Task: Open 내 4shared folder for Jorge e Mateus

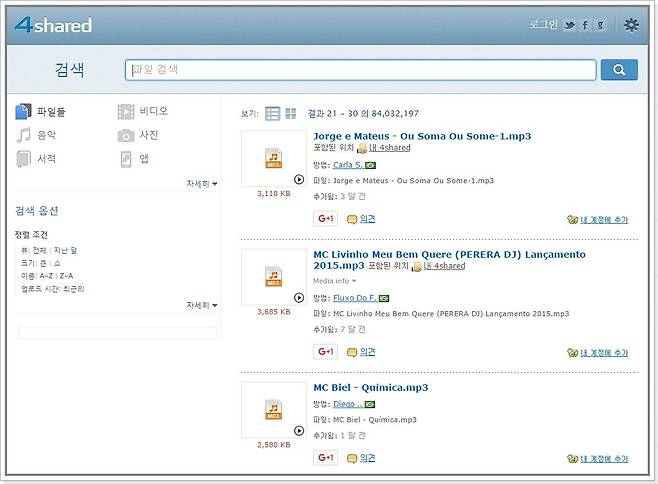Action: [x=389, y=148]
